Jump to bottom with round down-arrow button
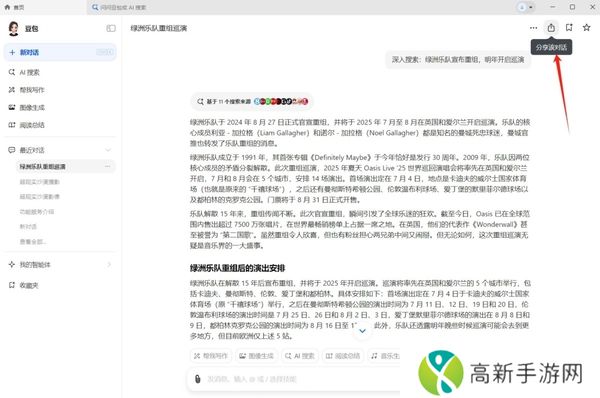The image size is (600, 398). [x=362, y=331]
